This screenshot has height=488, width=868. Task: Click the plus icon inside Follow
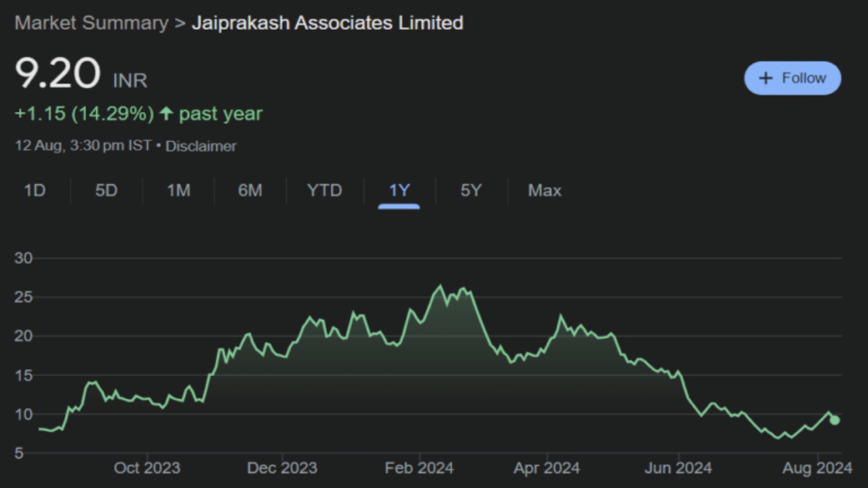pos(766,79)
